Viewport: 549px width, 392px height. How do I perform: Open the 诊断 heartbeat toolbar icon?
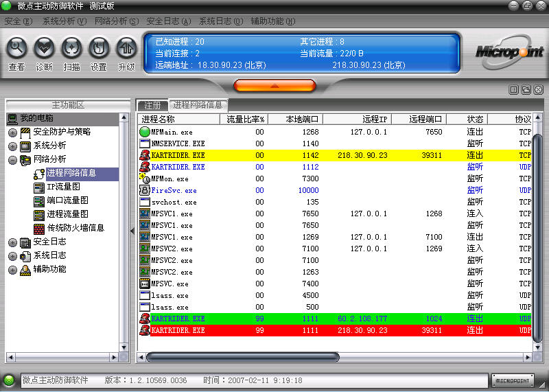click(x=44, y=47)
